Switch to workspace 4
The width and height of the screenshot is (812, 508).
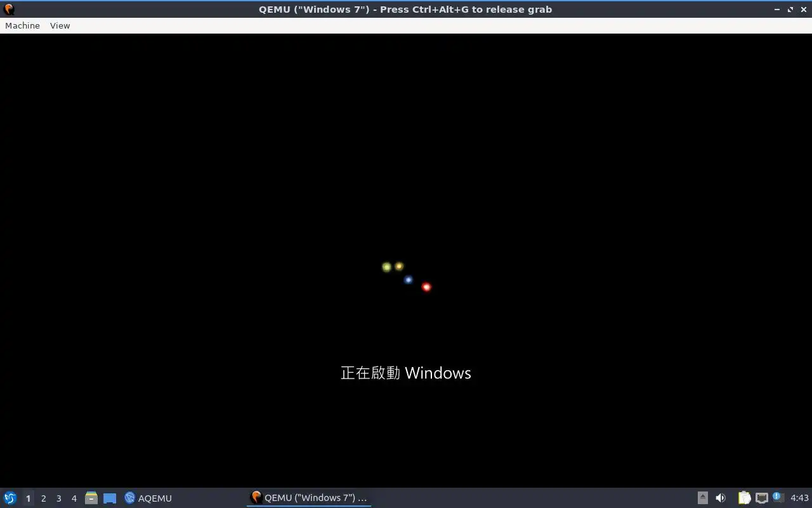click(x=74, y=498)
